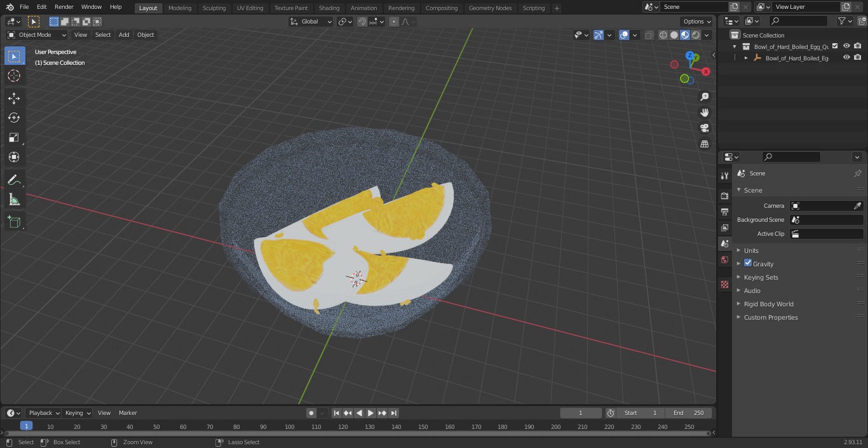
Task: Open the File menu
Action: tap(24, 7)
